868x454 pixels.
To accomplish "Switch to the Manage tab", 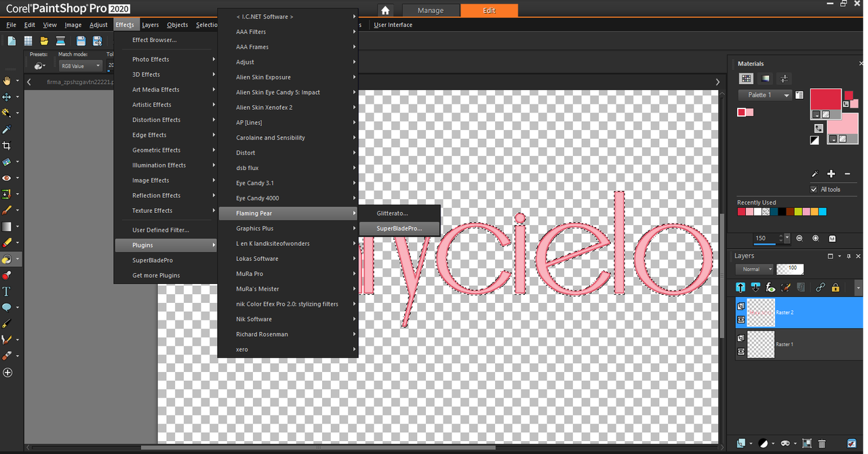I will pos(431,10).
